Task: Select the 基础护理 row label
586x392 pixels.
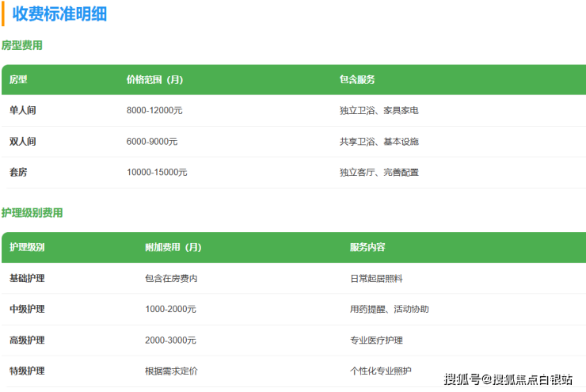Action: point(27,279)
